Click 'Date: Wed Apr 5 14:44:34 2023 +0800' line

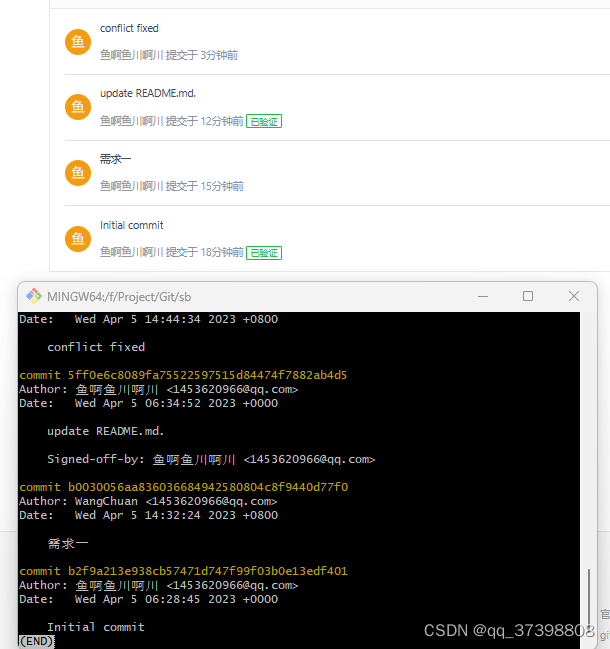pyautogui.click(x=149, y=319)
